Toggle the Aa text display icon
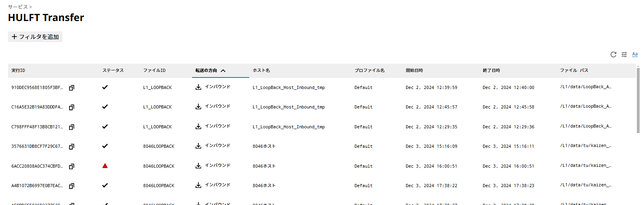The width and height of the screenshot is (644, 205). (x=635, y=54)
